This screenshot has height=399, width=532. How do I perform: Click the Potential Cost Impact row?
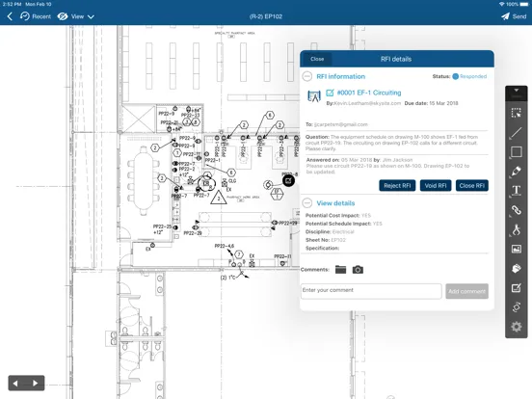338,216
